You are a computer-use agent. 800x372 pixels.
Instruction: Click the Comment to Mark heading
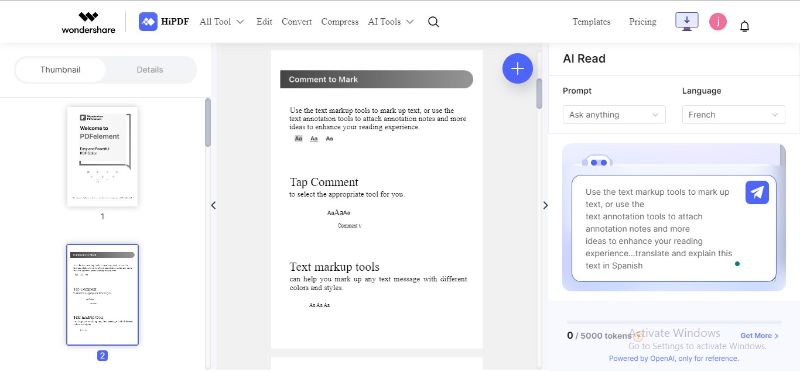click(x=323, y=80)
